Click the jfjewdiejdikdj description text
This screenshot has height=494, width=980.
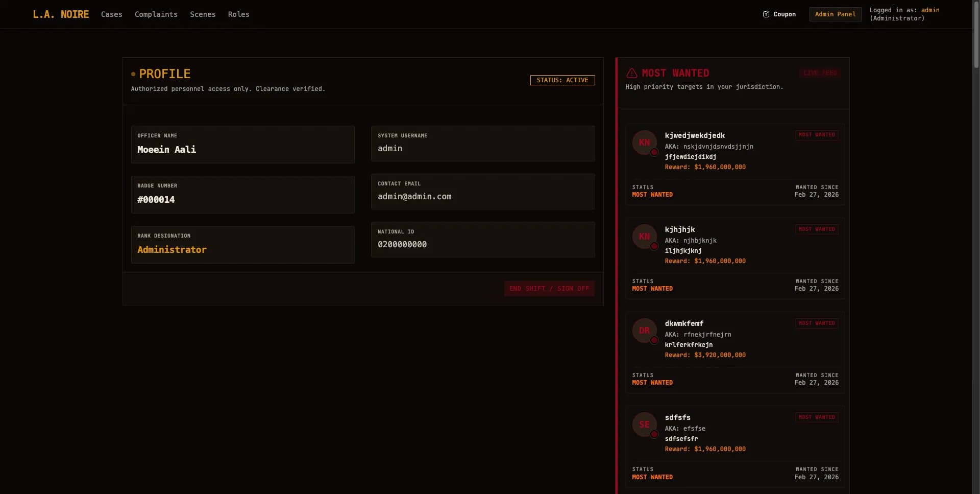tap(690, 157)
